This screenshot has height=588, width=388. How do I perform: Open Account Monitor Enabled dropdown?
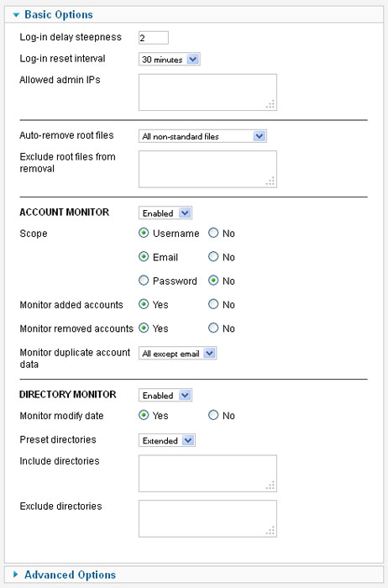165,213
